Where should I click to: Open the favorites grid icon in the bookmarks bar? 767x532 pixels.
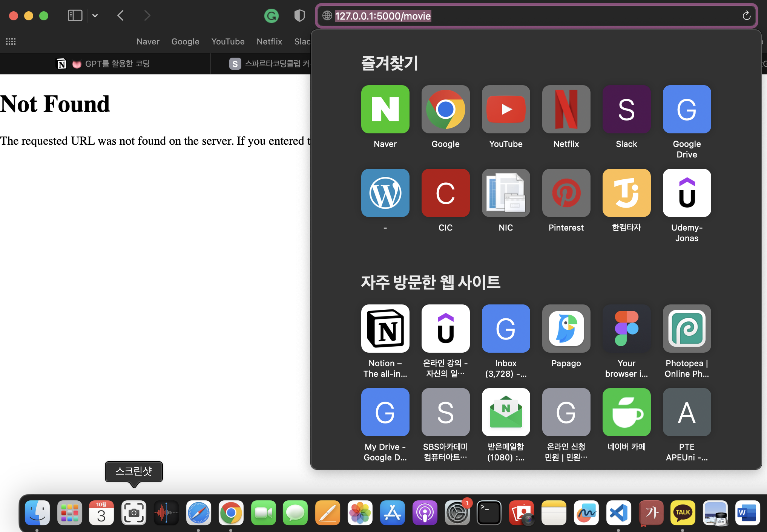pyautogui.click(x=11, y=41)
